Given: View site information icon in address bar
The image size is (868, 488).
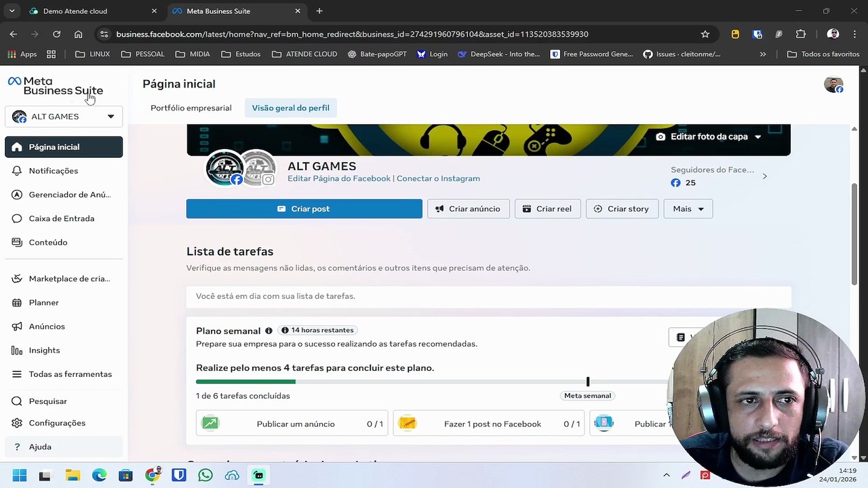Looking at the screenshot, I should pyautogui.click(x=103, y=34).
